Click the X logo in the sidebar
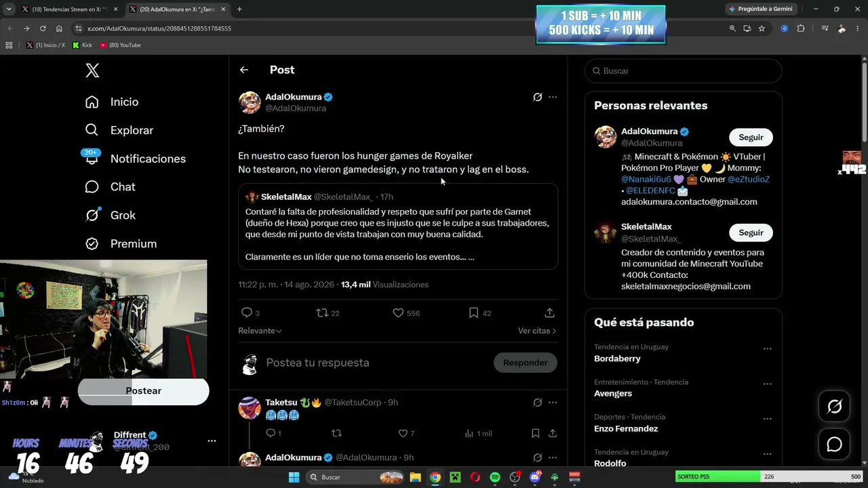This screenshot has width=868, height=488. click(92, 70)
